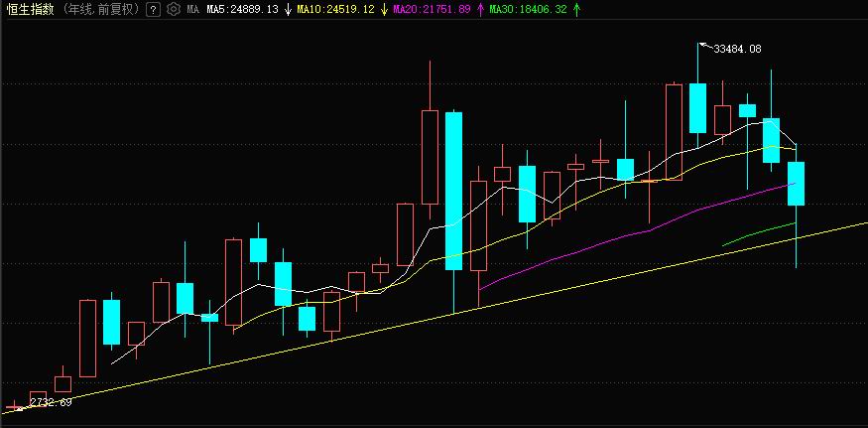
Task: Click the green MA30 line
Action: (759, 234)
